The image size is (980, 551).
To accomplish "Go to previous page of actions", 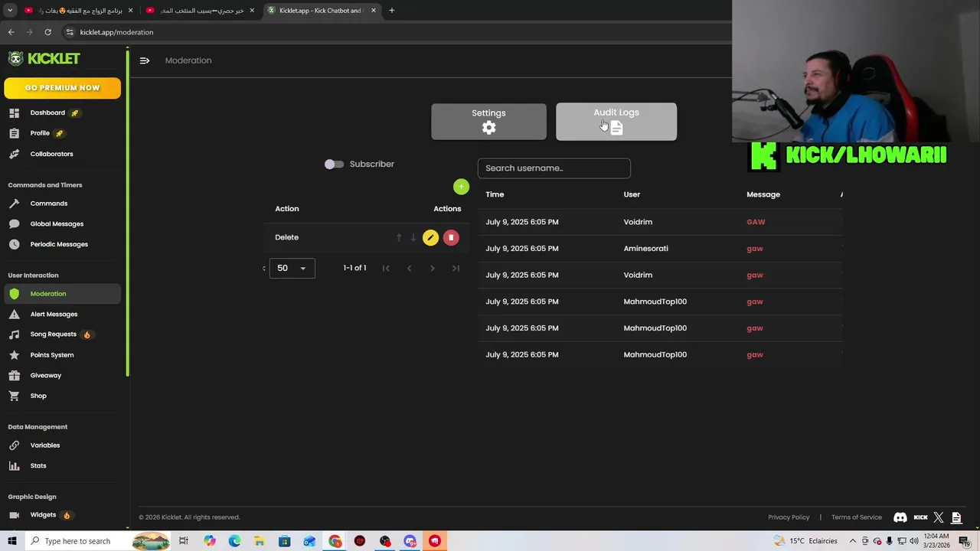I will 409,268.
